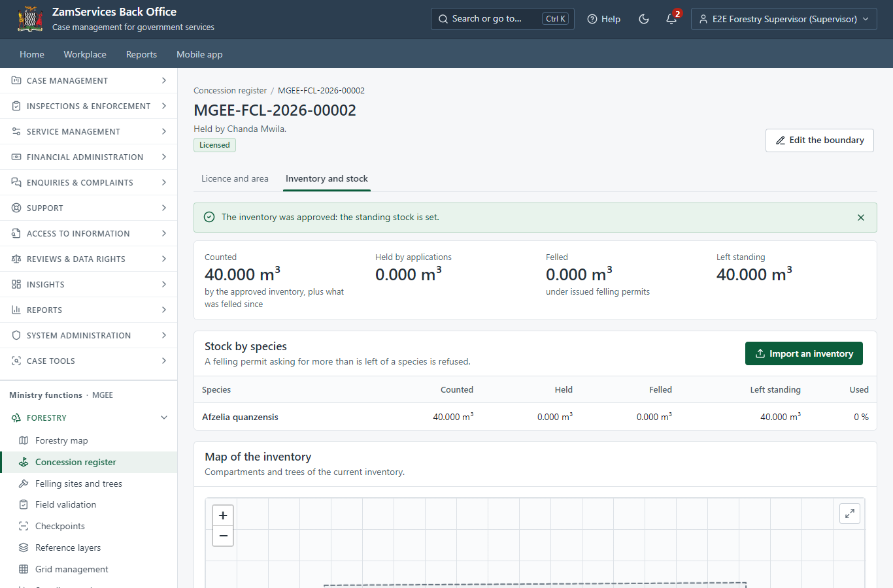Click the Grid management grid icon
The image size is (893, 588).
coord(24,569)
